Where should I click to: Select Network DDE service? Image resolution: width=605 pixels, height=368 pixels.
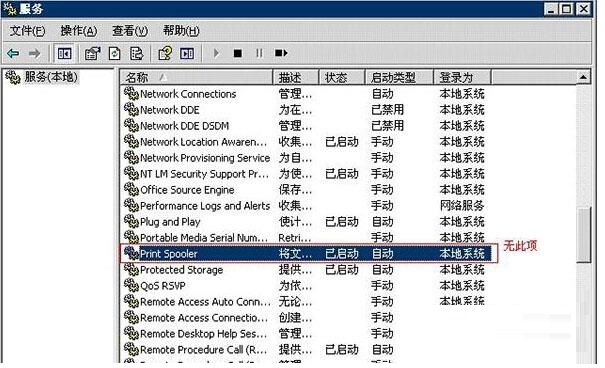[305, 110]
